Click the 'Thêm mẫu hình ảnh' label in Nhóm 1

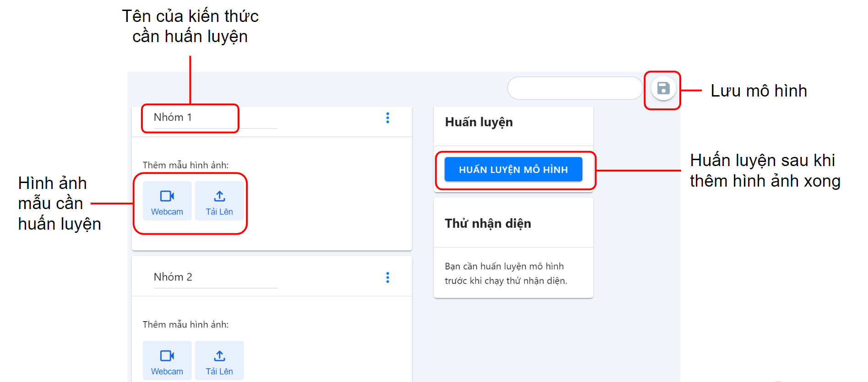point(185,165)
